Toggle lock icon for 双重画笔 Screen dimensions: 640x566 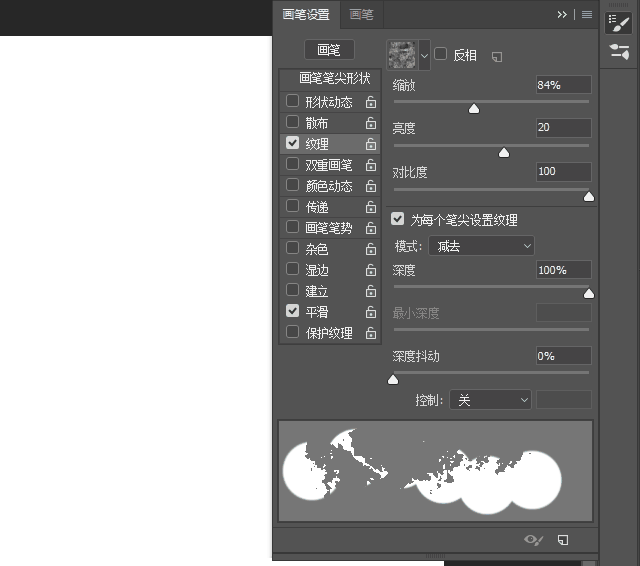point(371,165)
